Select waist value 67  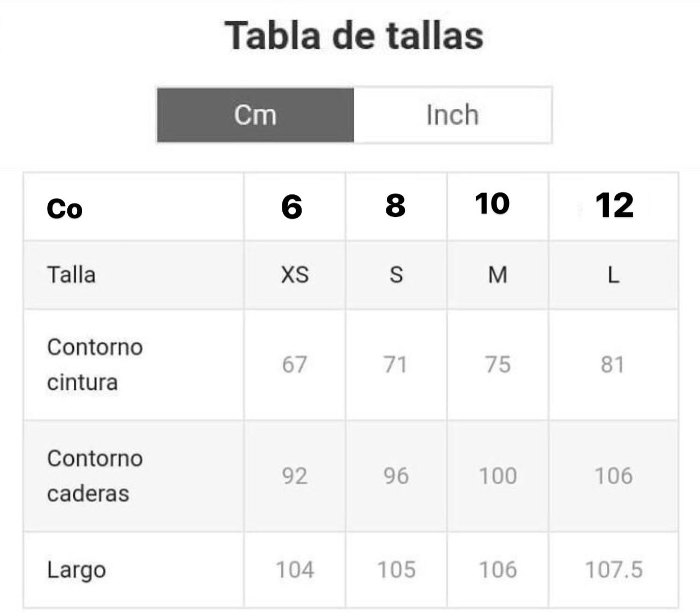[294, 365]
